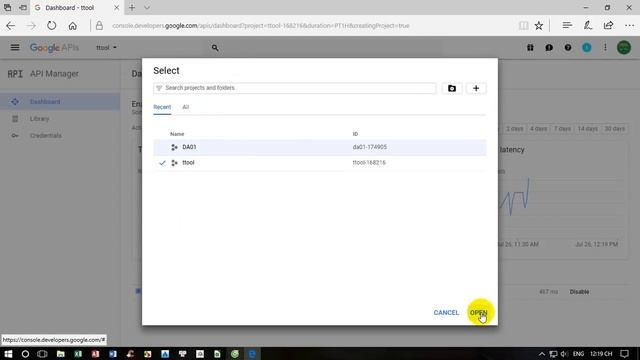The image size is (640, 360).
Task: Click the gift icon in console header
Action: [x=530, y=48]
